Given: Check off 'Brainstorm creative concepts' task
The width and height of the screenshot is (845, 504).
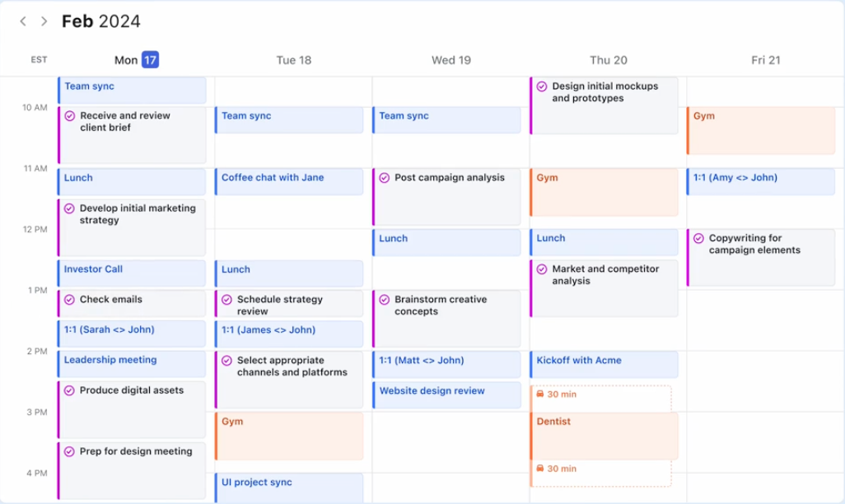Looking at the screenshot, I should pos(385,300).
